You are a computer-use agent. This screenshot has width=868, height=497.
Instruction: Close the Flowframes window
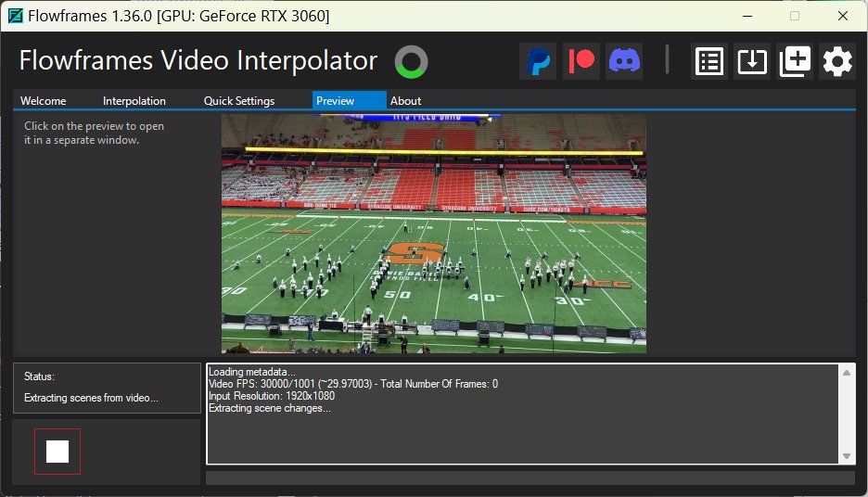coord(843,16)
